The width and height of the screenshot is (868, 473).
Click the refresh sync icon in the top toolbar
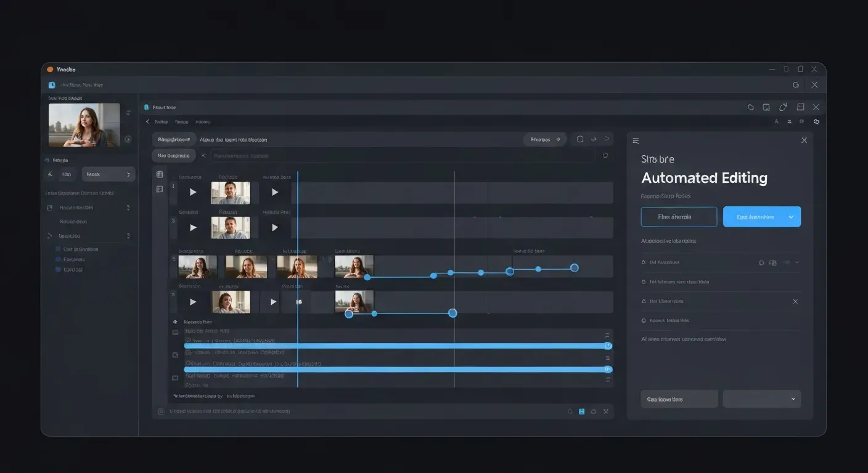750,107
